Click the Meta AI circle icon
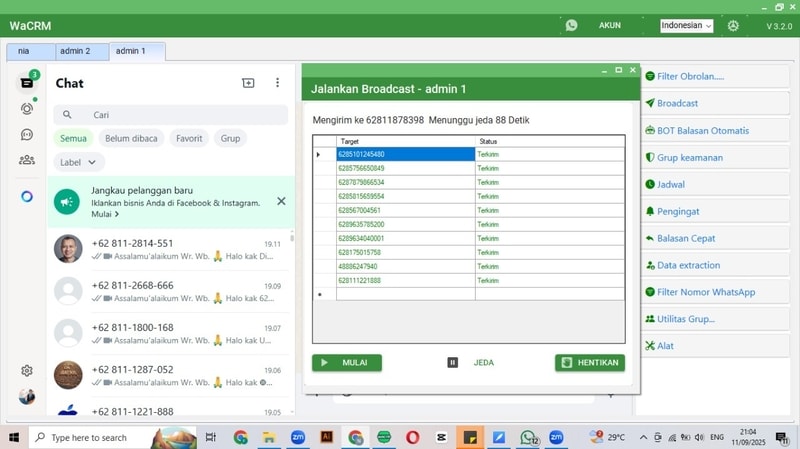800x449 pixels. pyautogui.click(x=27, y=196)
